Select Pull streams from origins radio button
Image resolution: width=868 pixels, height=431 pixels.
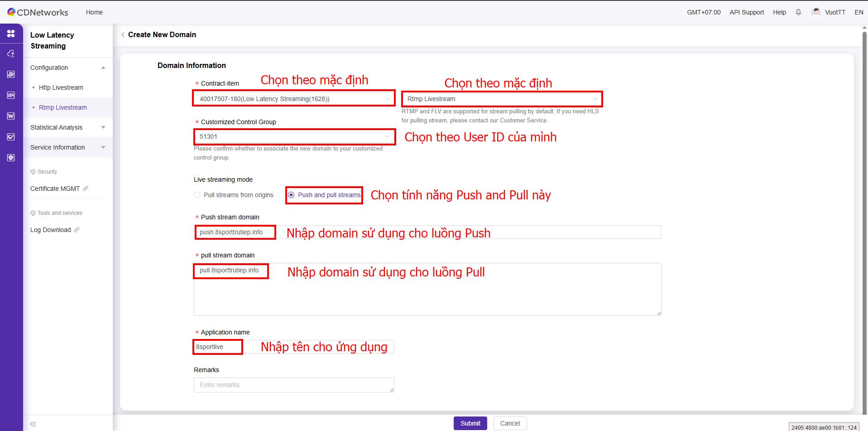click(197, 195)
